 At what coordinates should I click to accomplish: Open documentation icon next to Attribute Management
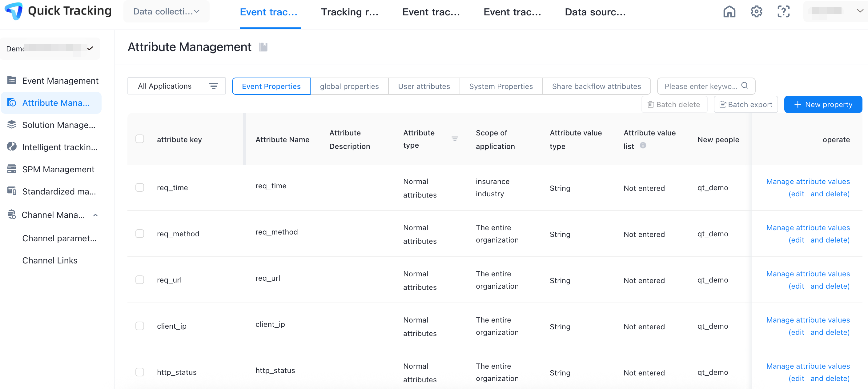coord(263,47)
